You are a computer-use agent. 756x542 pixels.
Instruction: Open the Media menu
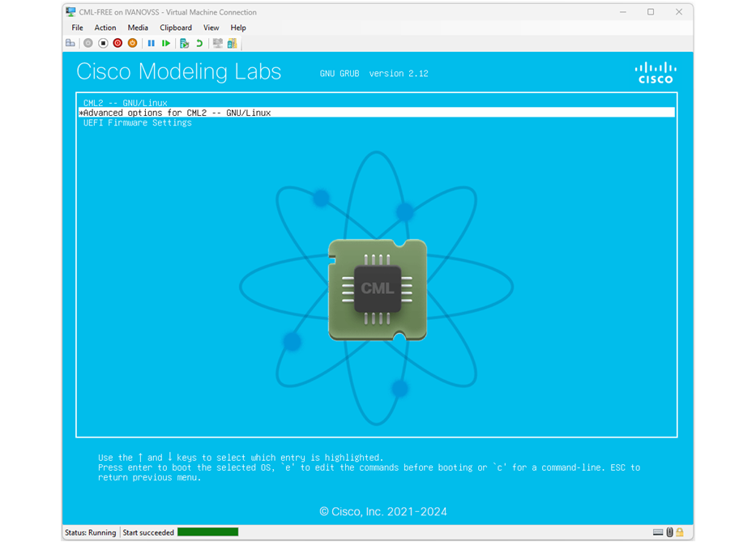click(x=138, y=28)
